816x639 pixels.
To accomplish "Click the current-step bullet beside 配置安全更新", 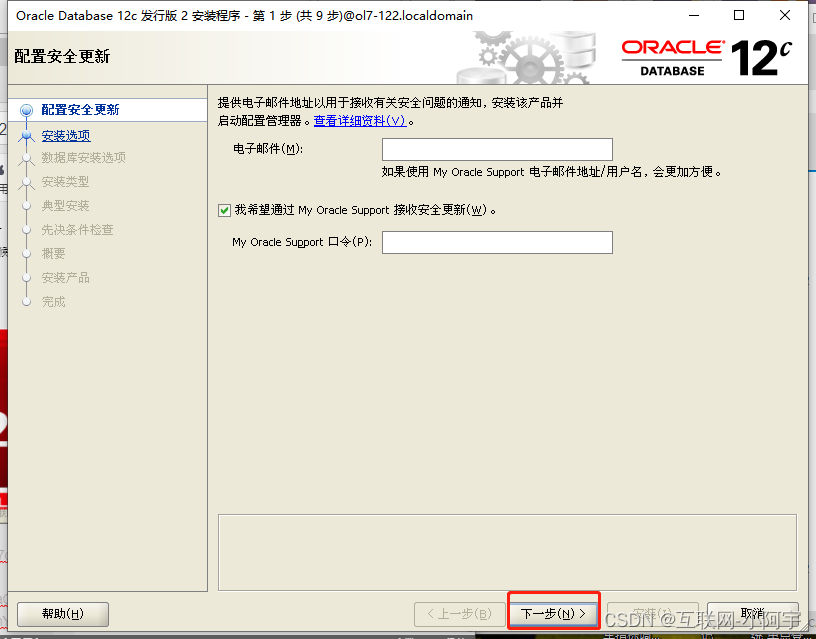I will [27, 110].
